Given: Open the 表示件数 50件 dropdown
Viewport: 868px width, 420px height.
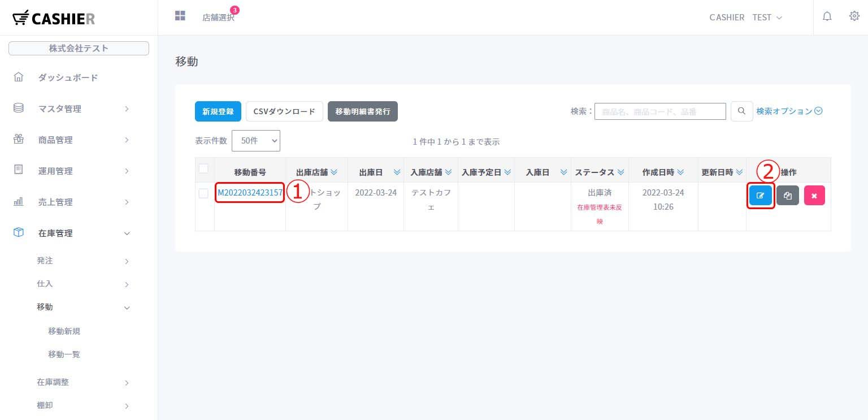Looking at the screenshot, I should [256, 141].
